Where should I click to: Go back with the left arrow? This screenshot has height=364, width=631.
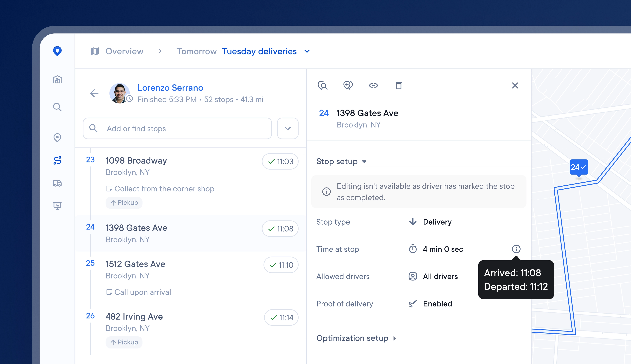pos(94,93)
